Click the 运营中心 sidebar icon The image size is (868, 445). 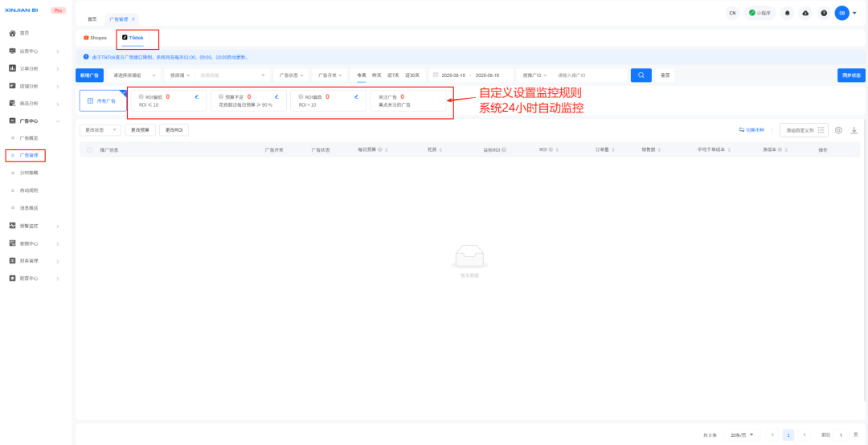click(x=13, y=51)
